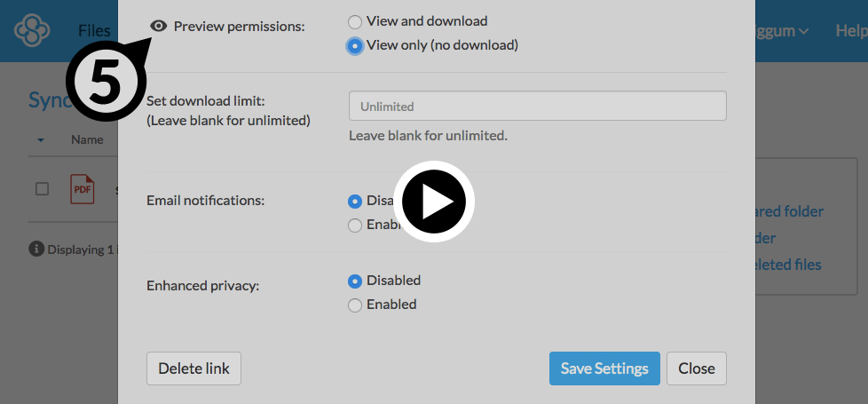The height and width of the screenshot is (404, 868).
Task: Click the Sync logo icon
Action: (33, 31)
